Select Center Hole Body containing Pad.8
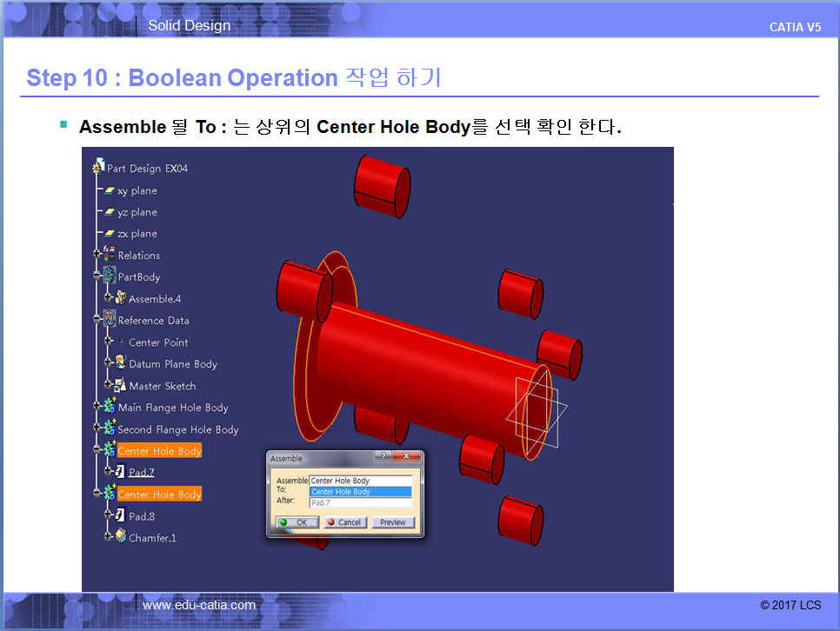The image size is (840, 631). (x=159, y=494)
